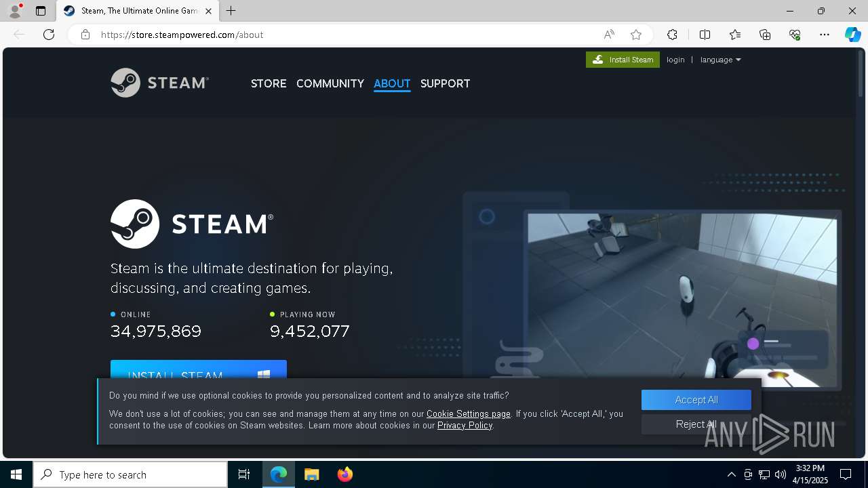The image size is (868, 488).
Task: Open the Windows Start menu
Action: [16, 474]
